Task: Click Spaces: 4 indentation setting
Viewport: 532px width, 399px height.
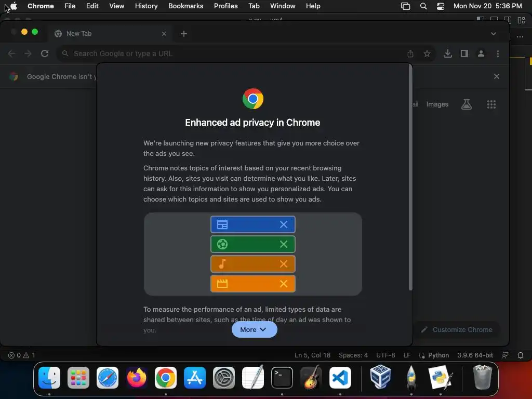Action: click(x=353, y=355)
